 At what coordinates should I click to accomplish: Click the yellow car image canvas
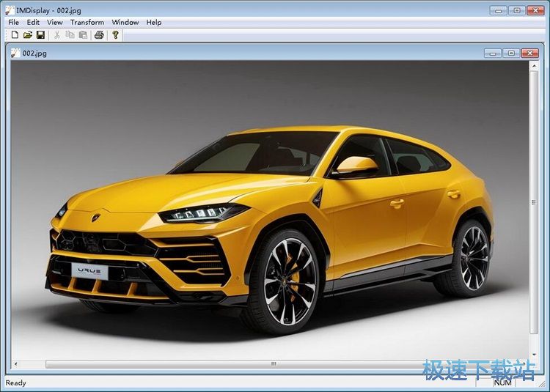[x=269, y=210]
